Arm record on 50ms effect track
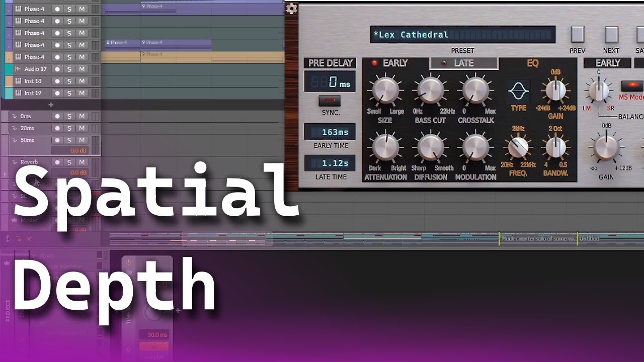This screenshot has height=362, width=644. coord(57,140)
